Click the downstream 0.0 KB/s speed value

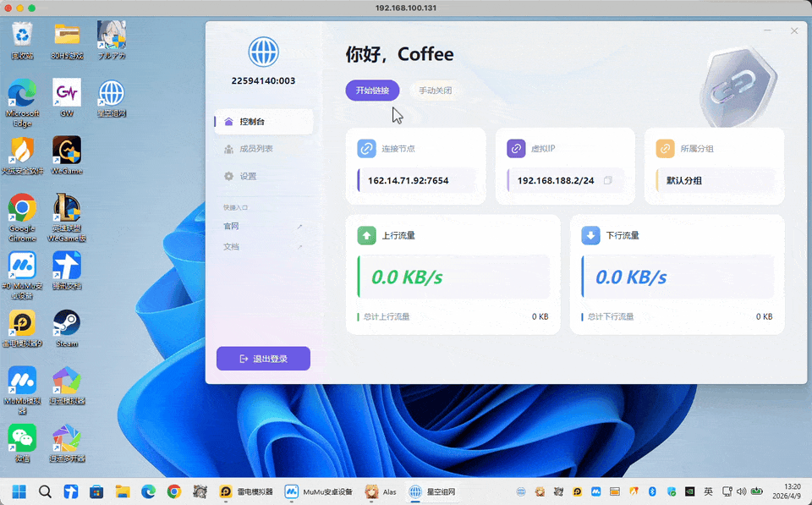(631, 277)
